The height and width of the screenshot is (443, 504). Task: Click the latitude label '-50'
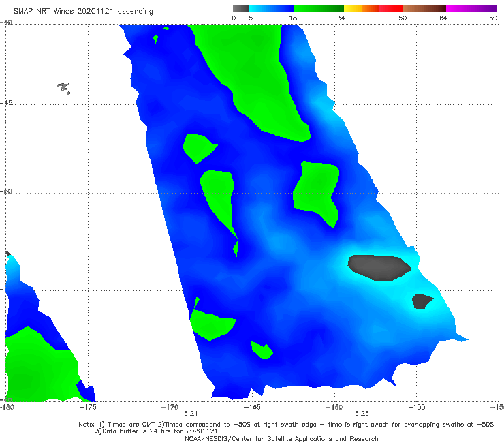(6, 191)
